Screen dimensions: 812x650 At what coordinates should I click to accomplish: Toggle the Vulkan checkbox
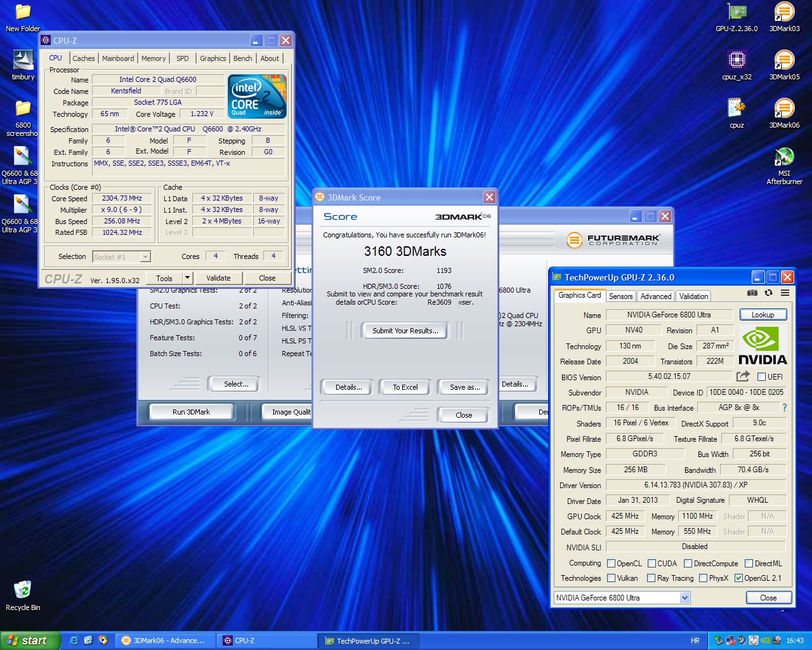click(611, 578)
